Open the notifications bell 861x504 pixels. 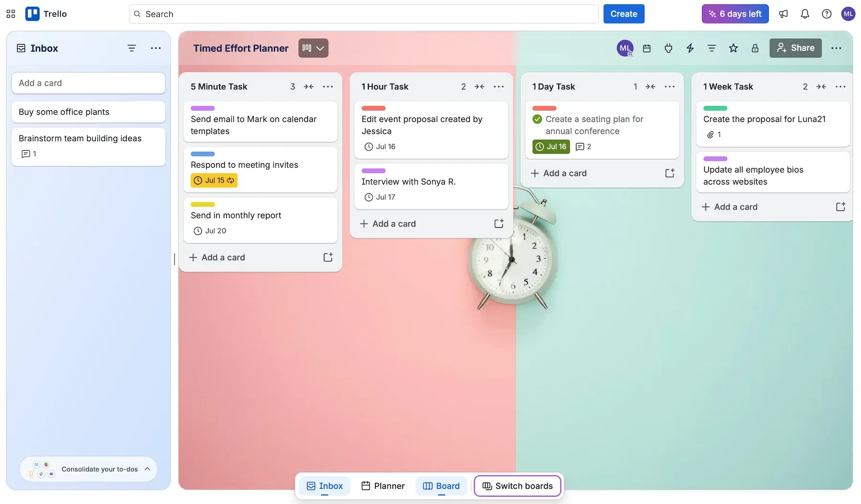[805, 14]
